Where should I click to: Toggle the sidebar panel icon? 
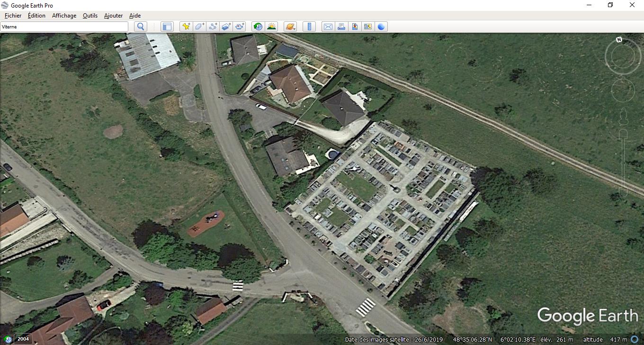[167, 27]
